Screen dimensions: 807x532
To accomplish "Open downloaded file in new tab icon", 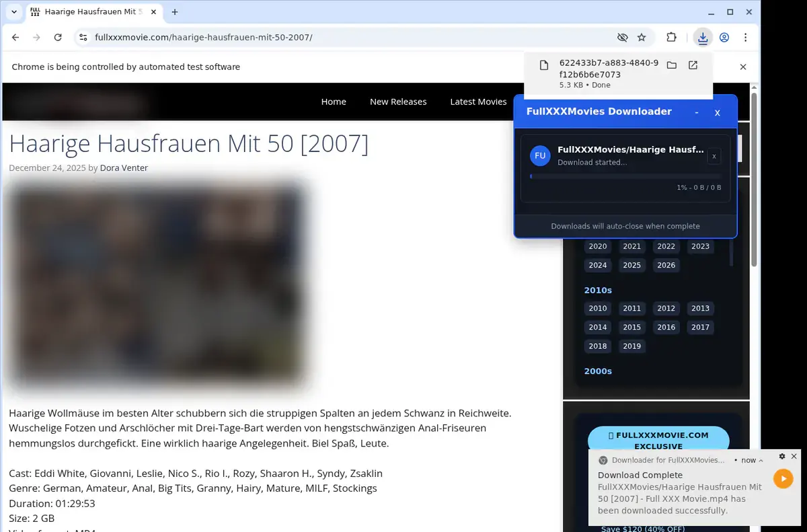I will click(693, 65).
